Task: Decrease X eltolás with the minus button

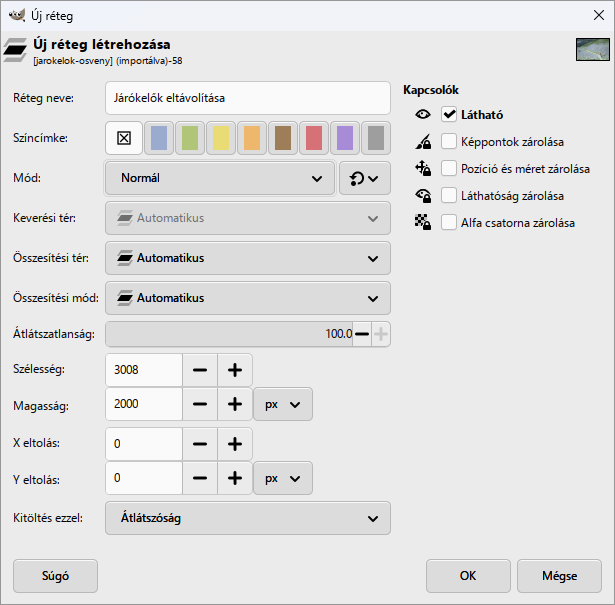Action: pos(200,444)
